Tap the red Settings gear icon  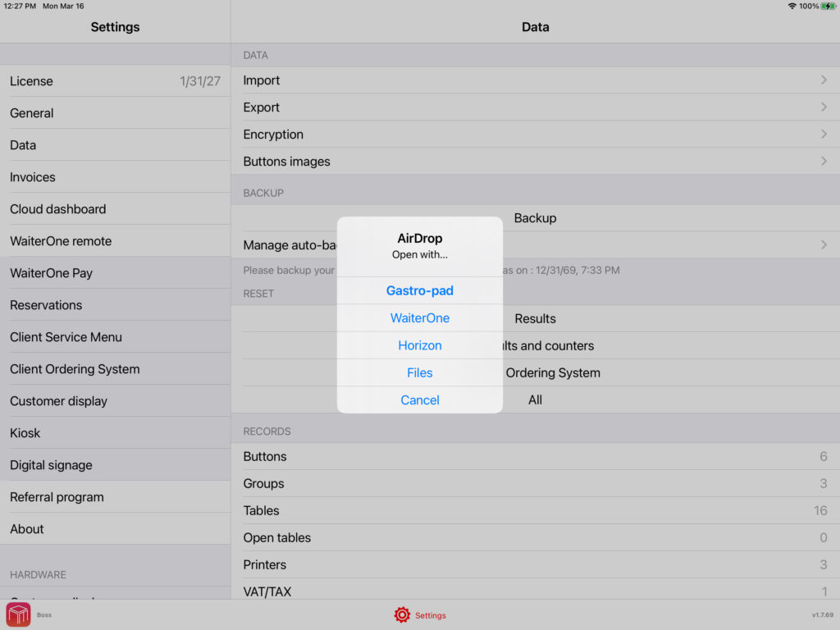[x=402, y=614]
